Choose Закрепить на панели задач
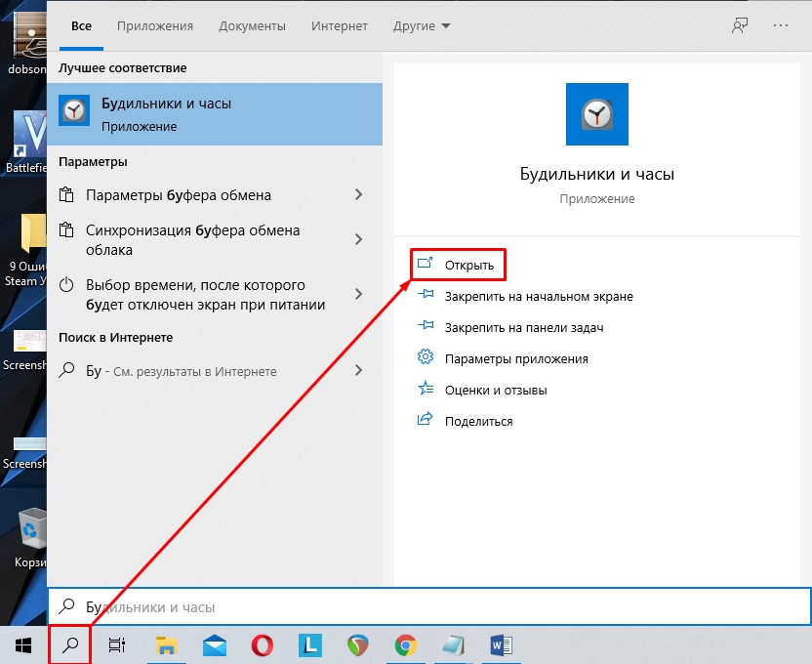 [x=523, y=327]
